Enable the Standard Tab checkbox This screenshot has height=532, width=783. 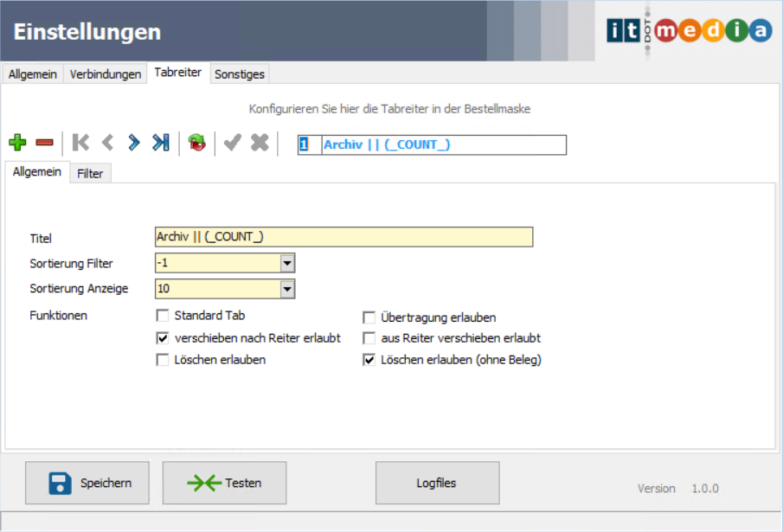[162, 317]
